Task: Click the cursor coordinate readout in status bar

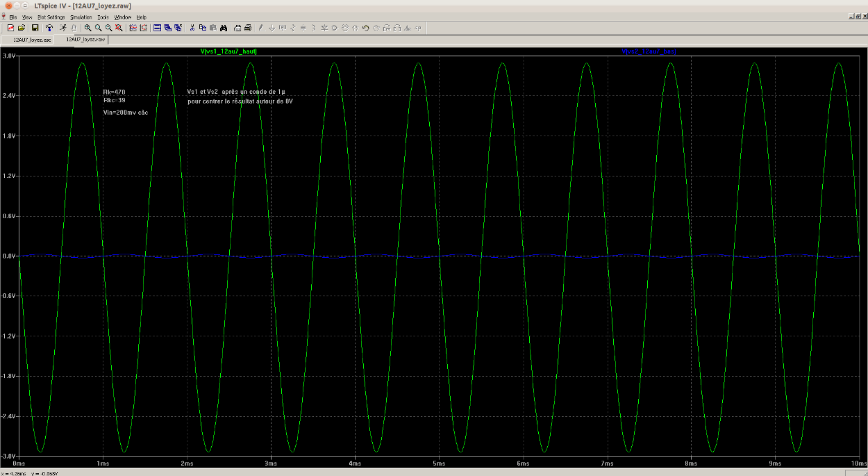Action: tap(30, 473)
